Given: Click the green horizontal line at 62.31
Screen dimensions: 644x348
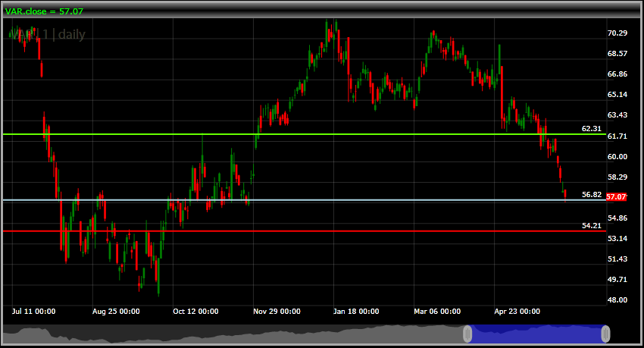Looking at the screenshot, I should click(303, 134).
